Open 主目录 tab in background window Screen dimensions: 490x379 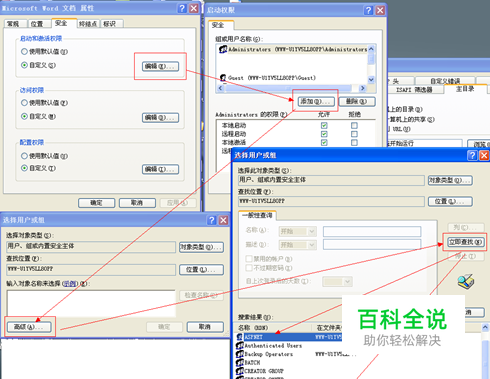point(465,89)
